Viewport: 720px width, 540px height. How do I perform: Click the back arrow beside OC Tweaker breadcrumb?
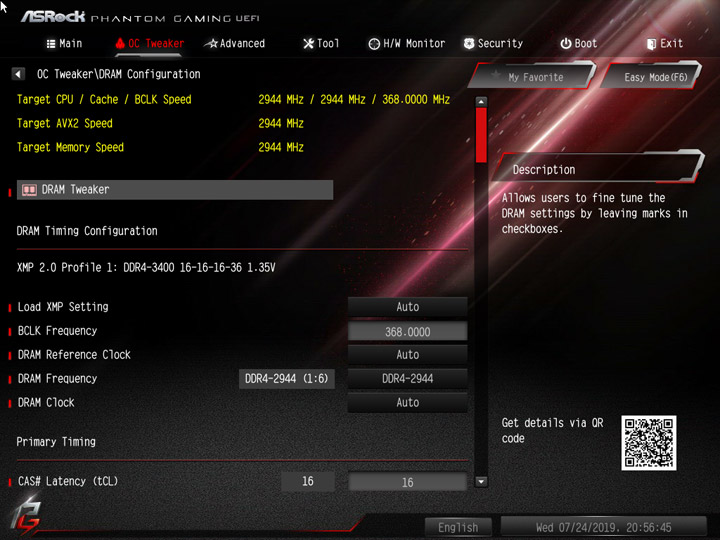18,74
